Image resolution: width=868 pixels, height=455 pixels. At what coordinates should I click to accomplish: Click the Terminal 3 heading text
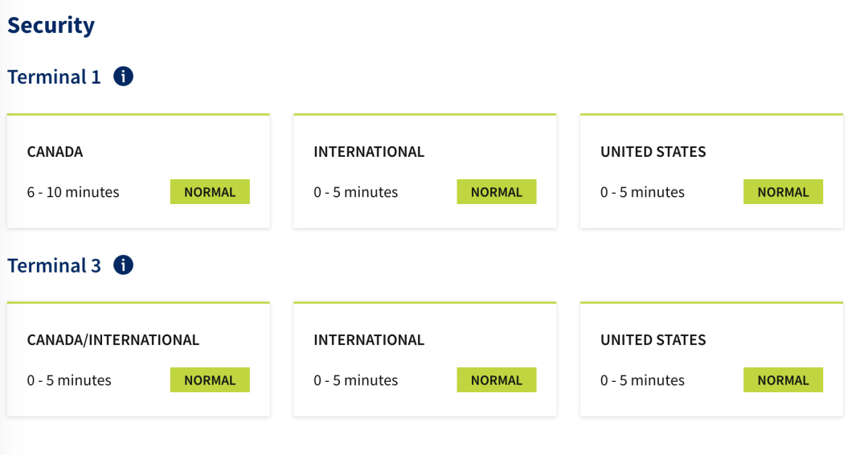point(55,265)
